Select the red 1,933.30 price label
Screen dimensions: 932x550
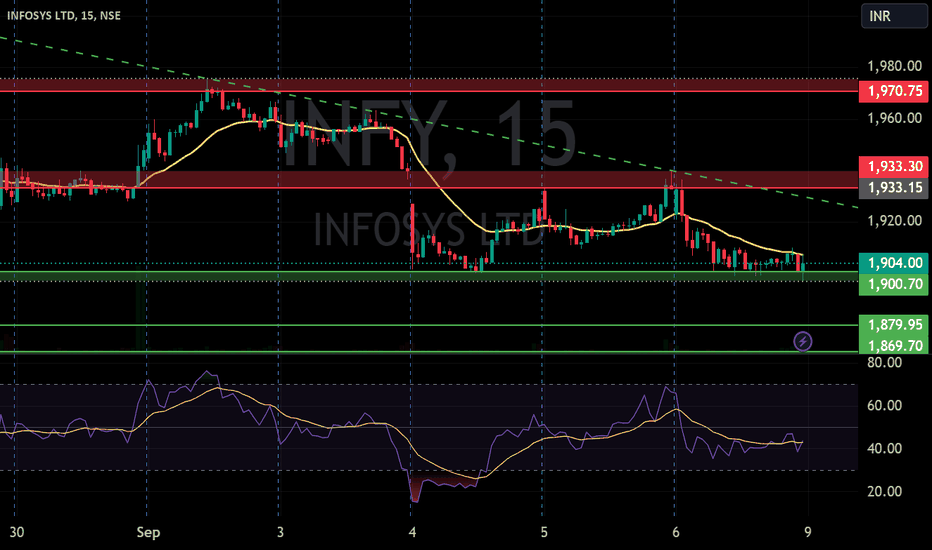click(x=893, y=166)
